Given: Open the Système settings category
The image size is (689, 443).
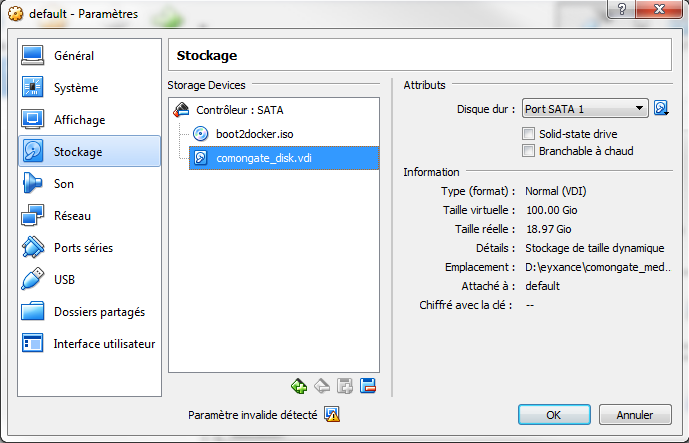Looking at the screenshot, I should tap(89, 88).
